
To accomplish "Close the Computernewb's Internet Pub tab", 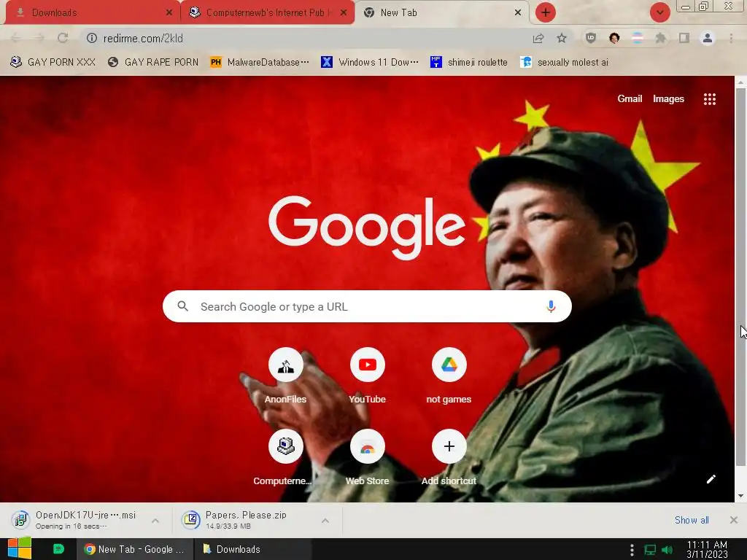I will 344,13.
